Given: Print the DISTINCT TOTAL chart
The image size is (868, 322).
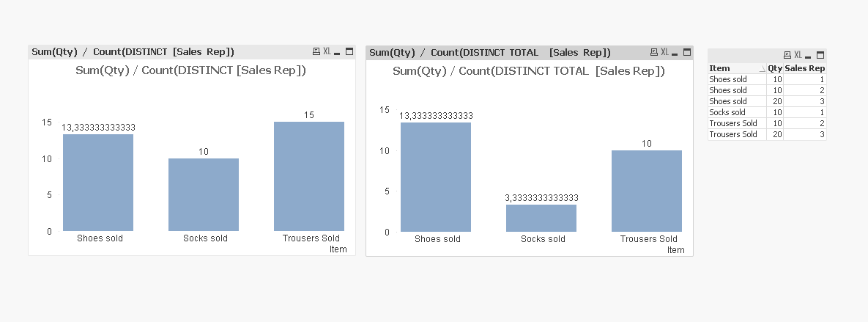Looking at the screenshot, I should pos(654,52).
